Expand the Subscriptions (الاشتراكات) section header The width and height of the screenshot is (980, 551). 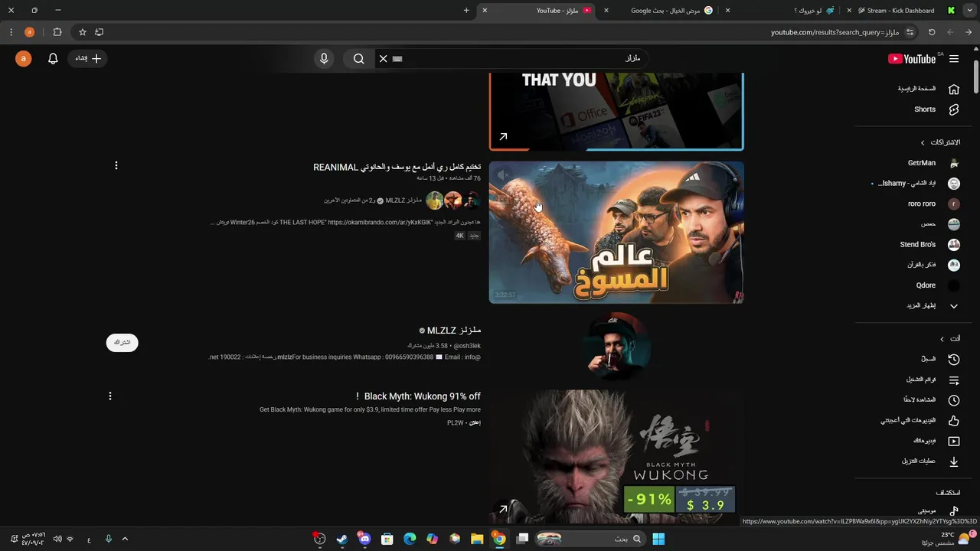pyautogui.click(x=940, y=142)
